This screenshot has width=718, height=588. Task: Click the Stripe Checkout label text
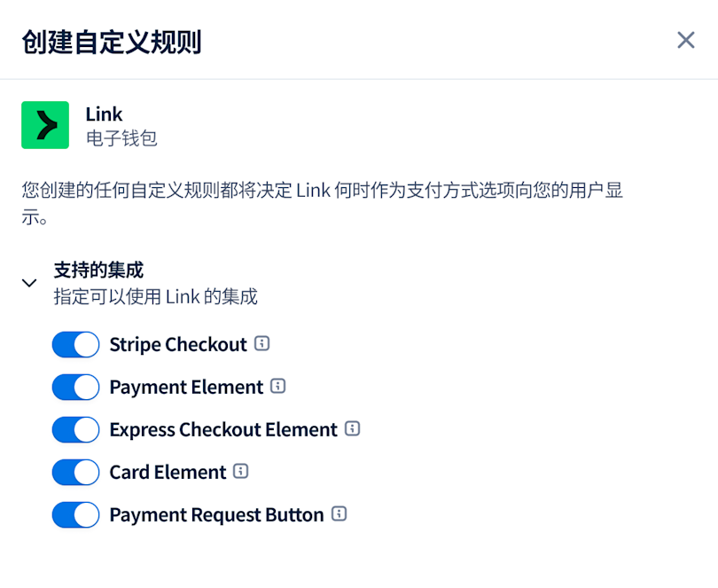178,344
